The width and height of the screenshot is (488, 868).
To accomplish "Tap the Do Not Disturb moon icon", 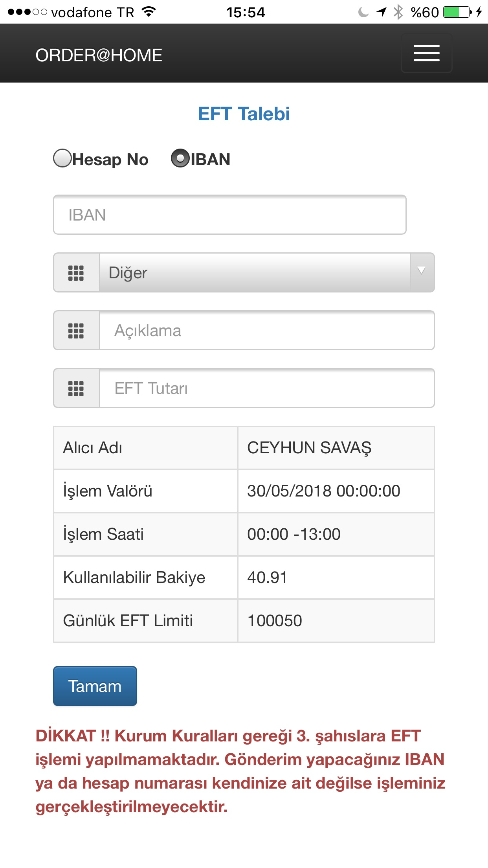I will click(362, 12).
